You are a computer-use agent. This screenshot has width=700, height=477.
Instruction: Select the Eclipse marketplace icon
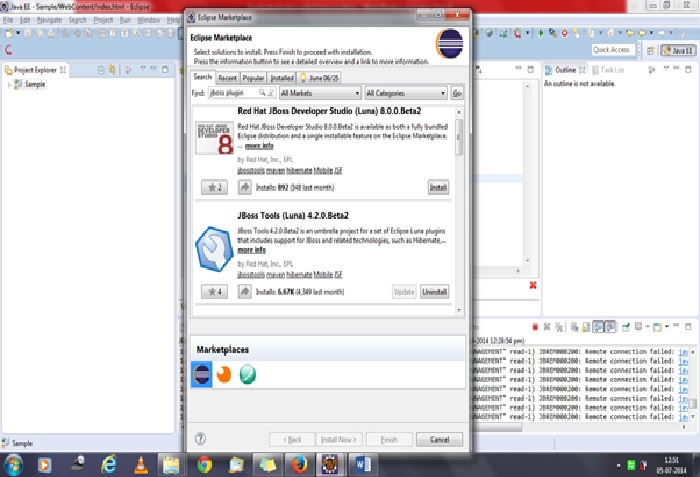pos(201,374)
